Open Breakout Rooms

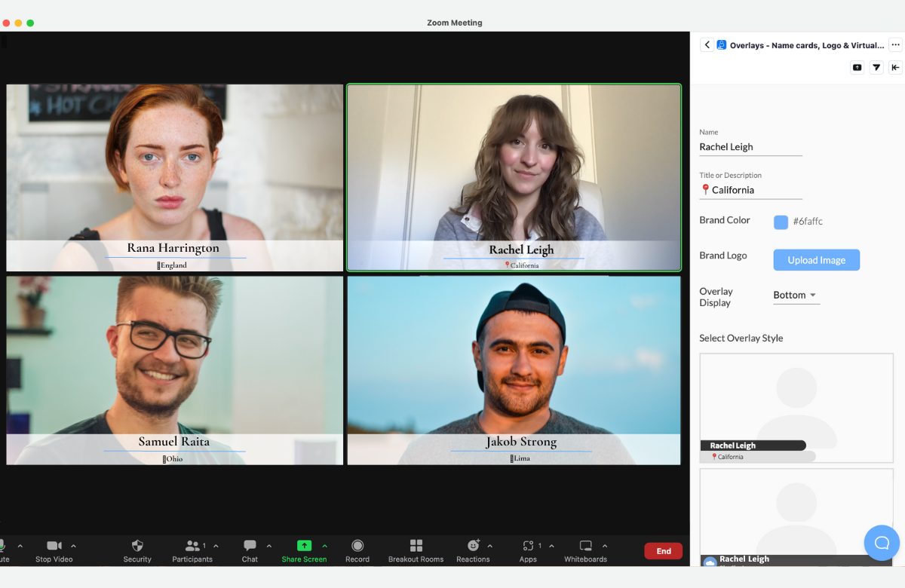[416, 546]
